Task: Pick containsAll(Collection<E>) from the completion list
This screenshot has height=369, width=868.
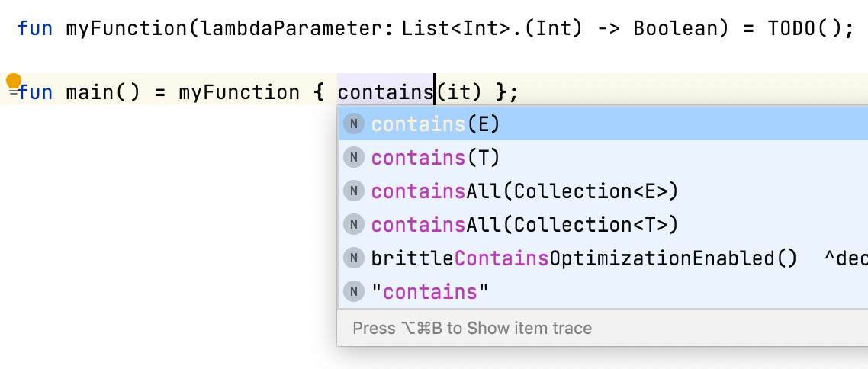Action: coord(524,191)
